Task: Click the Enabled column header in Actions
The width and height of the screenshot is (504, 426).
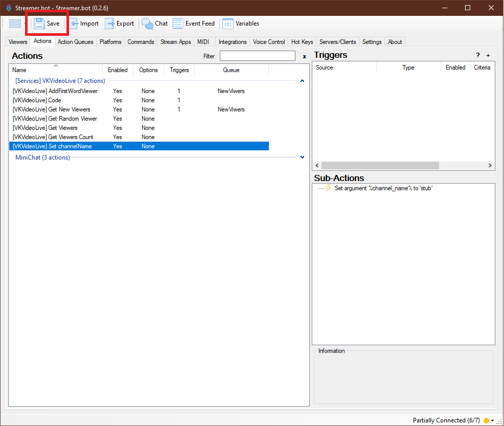Action: coord(118,70)
